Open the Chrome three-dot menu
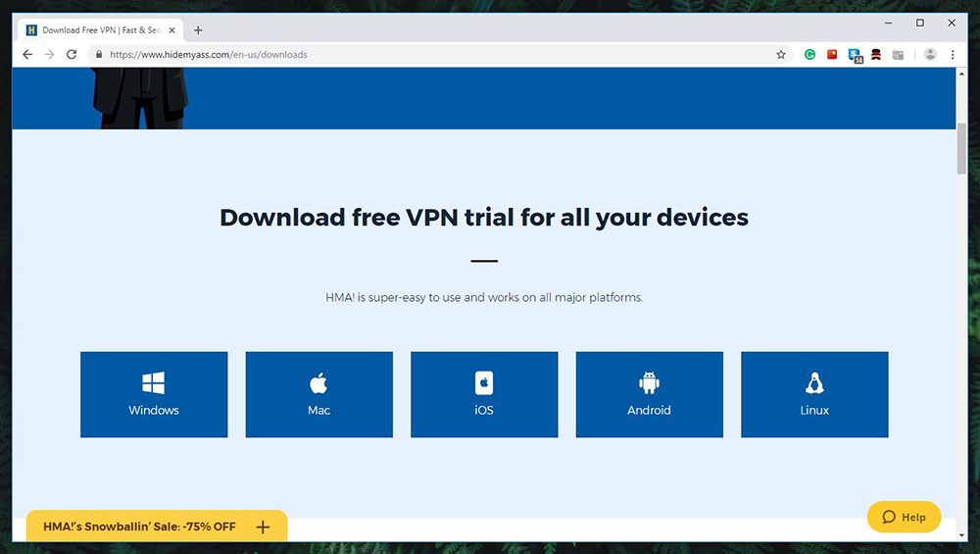 point(953,54)
